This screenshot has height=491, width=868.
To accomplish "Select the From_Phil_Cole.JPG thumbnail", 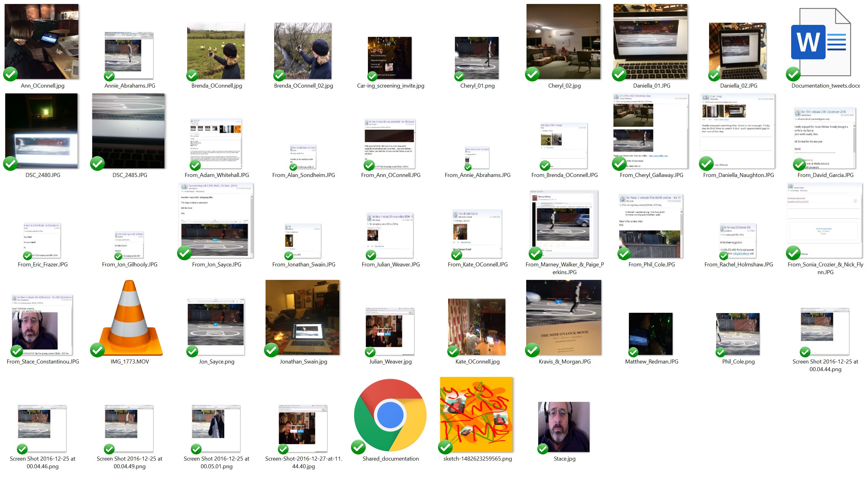I will pos(651,226).
